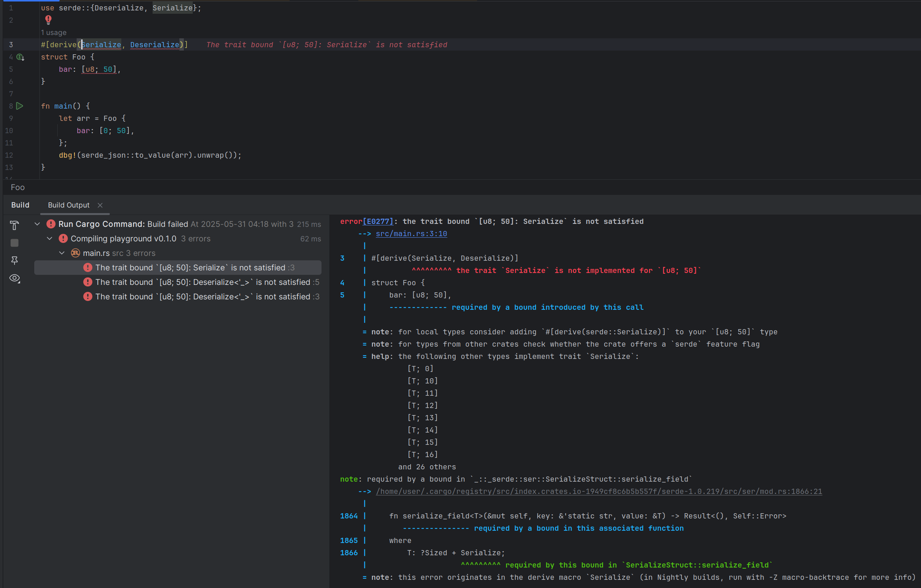Collapse the main.rs errors node
Image resolution: width=921 pixels, height=588 pixels.
pos(61,253)
